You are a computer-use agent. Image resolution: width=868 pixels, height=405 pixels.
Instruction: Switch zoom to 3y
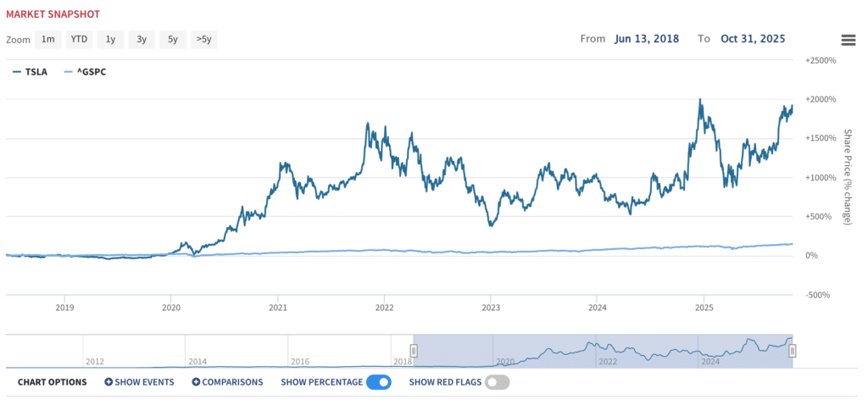[x=142, y=39]
